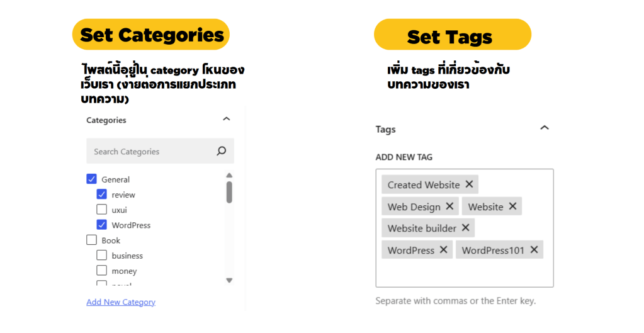Viewport: 644px width, 333px height.
Task: Click the Set Tags yellow heading
Action: [x=452, y=36]
